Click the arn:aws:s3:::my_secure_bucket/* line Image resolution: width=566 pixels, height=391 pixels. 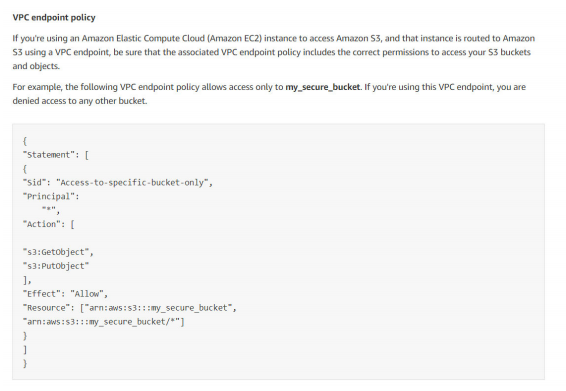point(104,322)
